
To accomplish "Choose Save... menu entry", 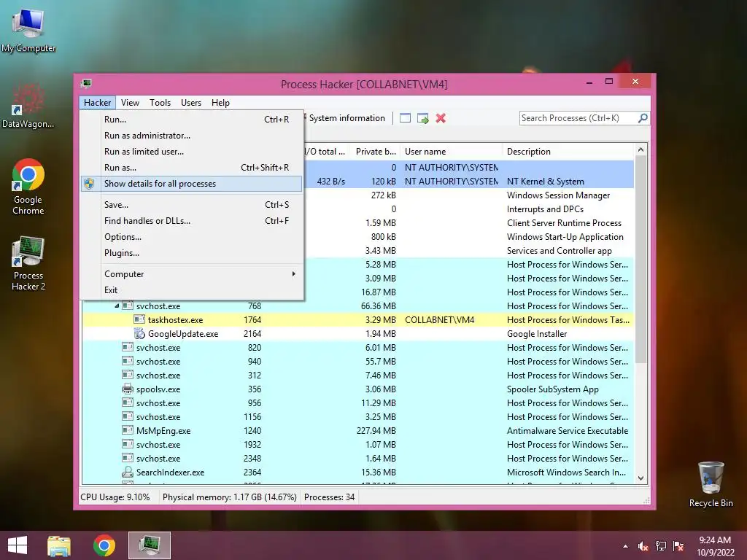I will [x=192, y=205].
